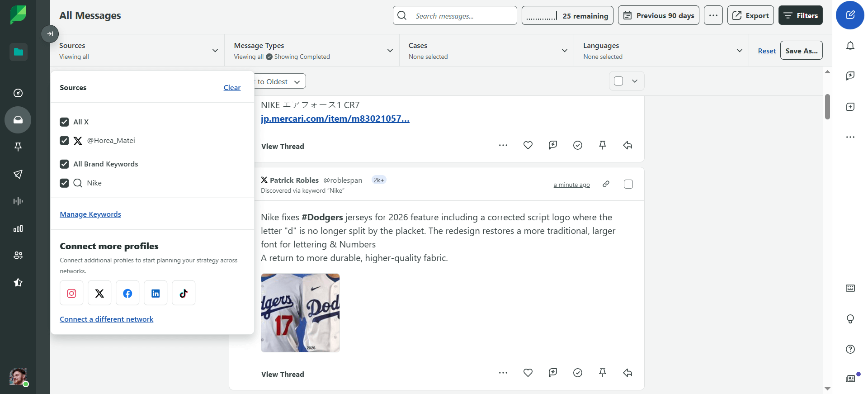Click the Reset filters link
The image size is (868, 394).
[767, 51]
